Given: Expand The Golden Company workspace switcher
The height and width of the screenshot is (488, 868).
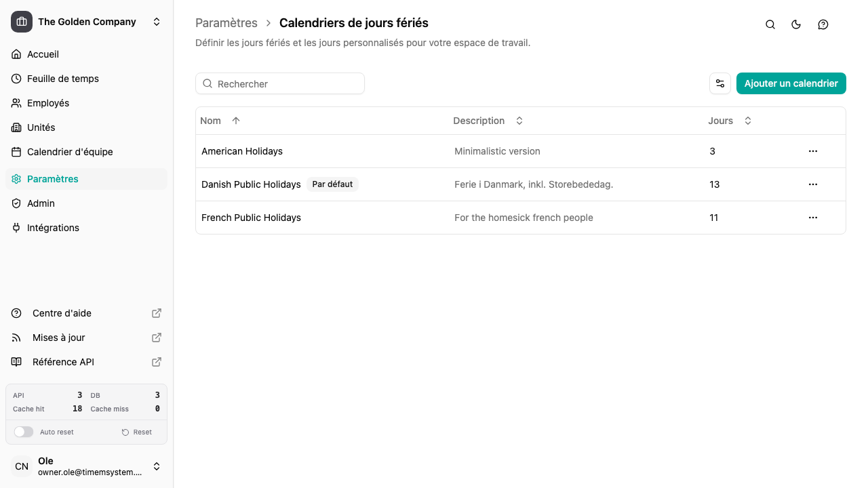Looking at the screenshot, I should (157, 21).
